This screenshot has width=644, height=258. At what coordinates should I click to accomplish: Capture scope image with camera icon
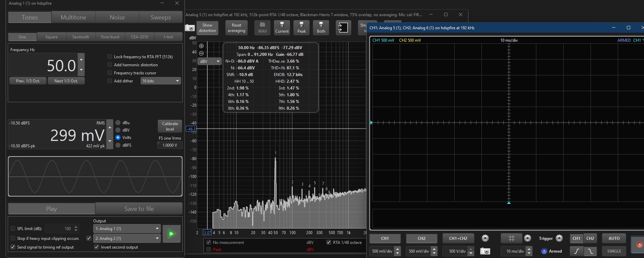pyautogui.click(x=485, y=251)
